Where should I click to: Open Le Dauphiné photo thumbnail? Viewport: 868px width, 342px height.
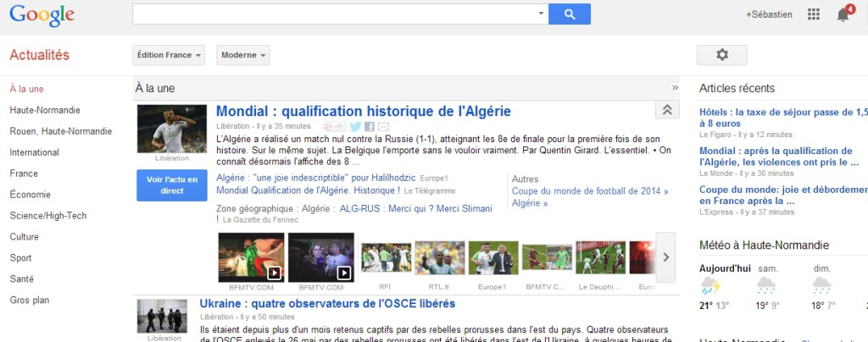(x=600, y=257)
